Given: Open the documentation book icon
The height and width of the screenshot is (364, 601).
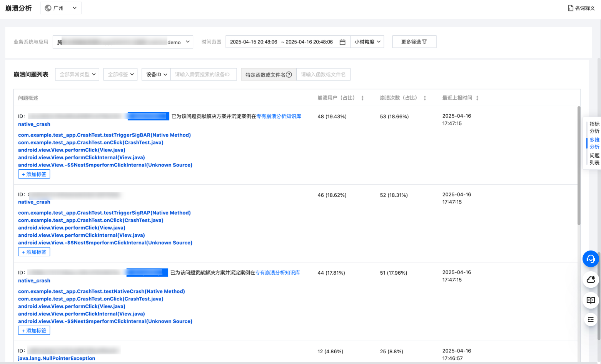Looking at the screenshot, I should pos(591,300).
